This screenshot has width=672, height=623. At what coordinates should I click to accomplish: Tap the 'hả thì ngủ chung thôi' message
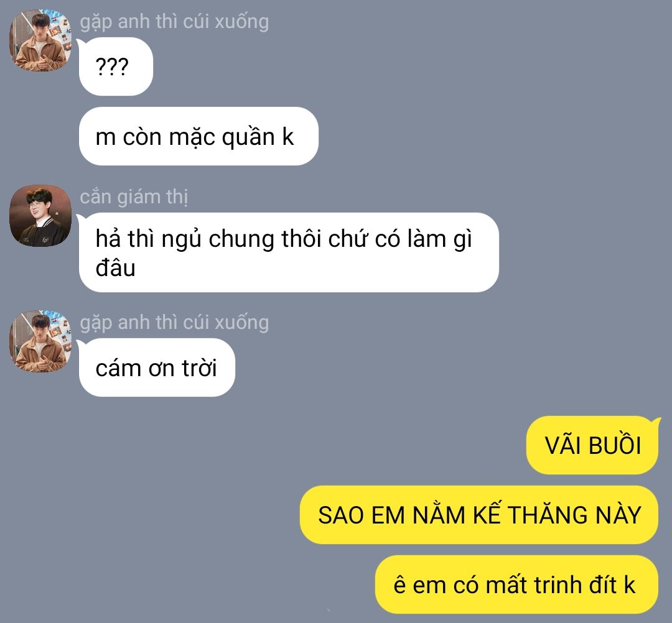(289, 252)
